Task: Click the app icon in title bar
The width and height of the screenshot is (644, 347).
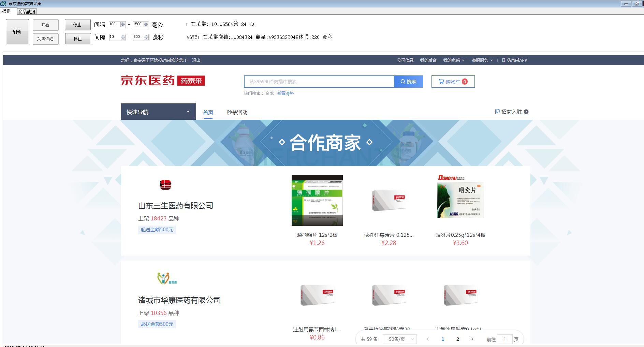Action: tap(3, 3)
